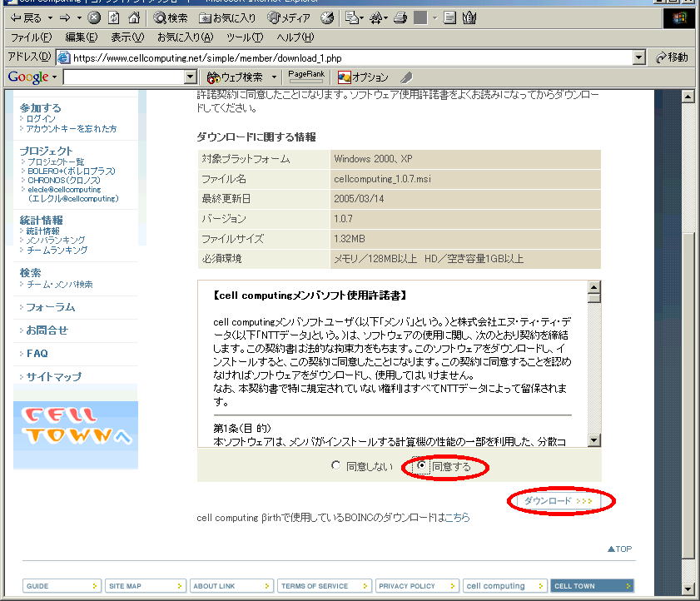The image size is (700, 601).
Task: Click the grayed-out edit toolbar icon
Action: click(x=420, y=17)
